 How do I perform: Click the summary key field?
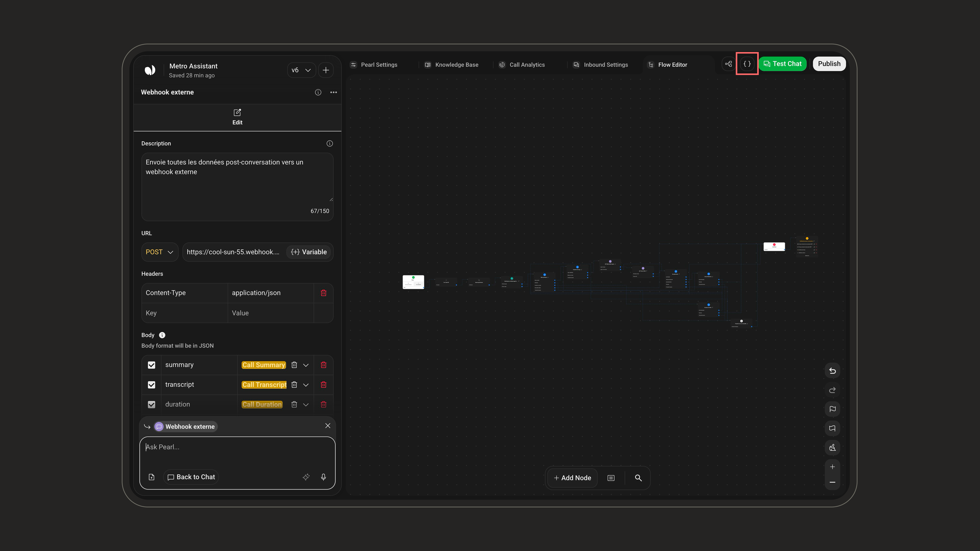(x=199, y=365)
